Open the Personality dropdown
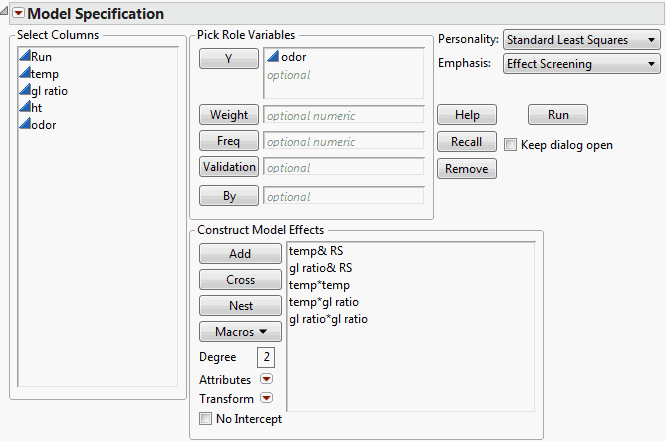 (582, 40)
